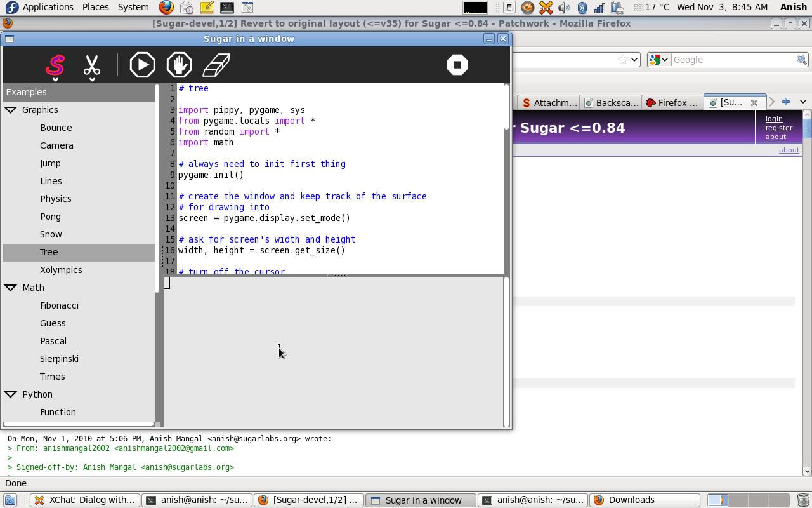Image resolution: width=812 pixels, height=508 pixels.
Task: Click the register link
Action: (778, 128)
